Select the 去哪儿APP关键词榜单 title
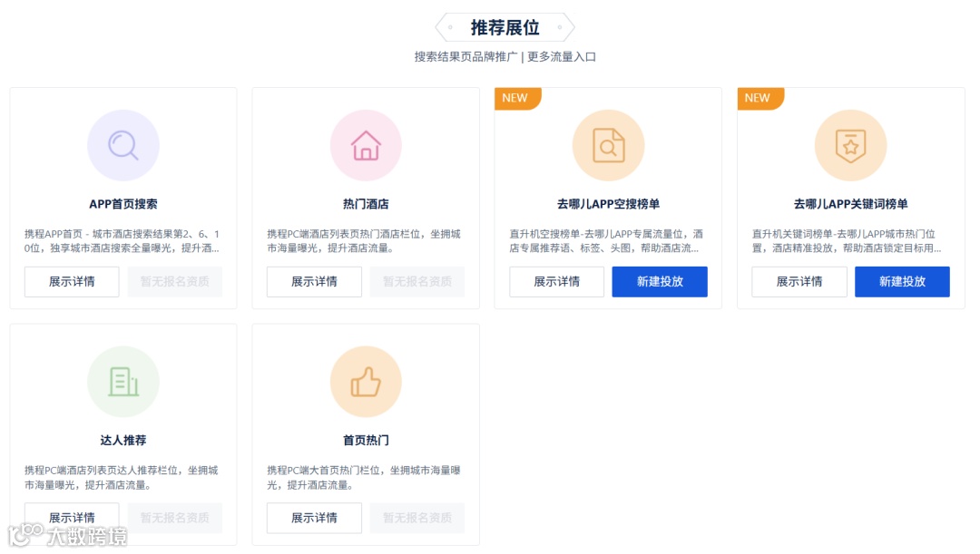The image size is (980, 554). [x=850, y=204]
